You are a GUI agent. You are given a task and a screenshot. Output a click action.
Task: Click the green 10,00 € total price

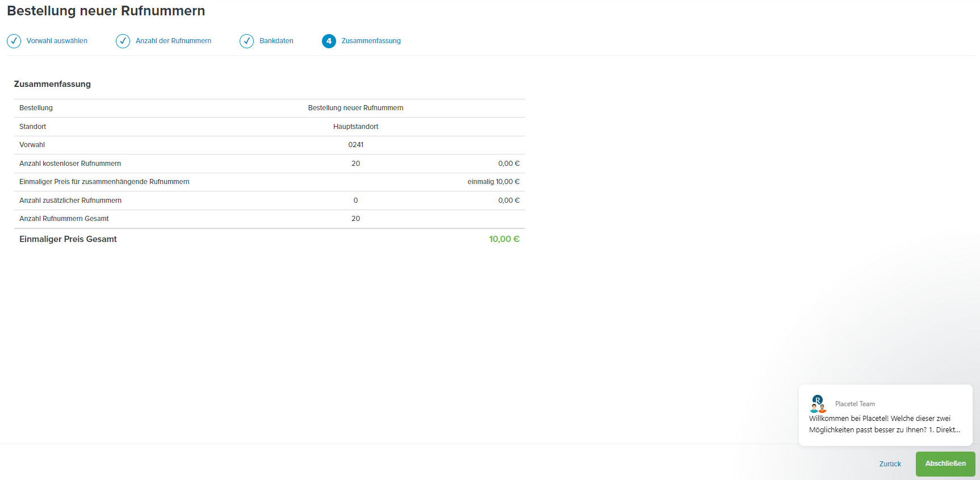504,239
